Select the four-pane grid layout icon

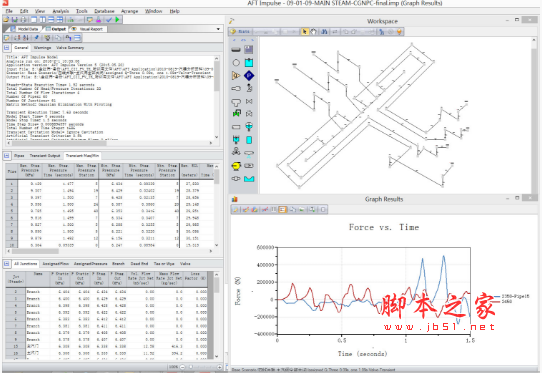[x=59, y=20]
